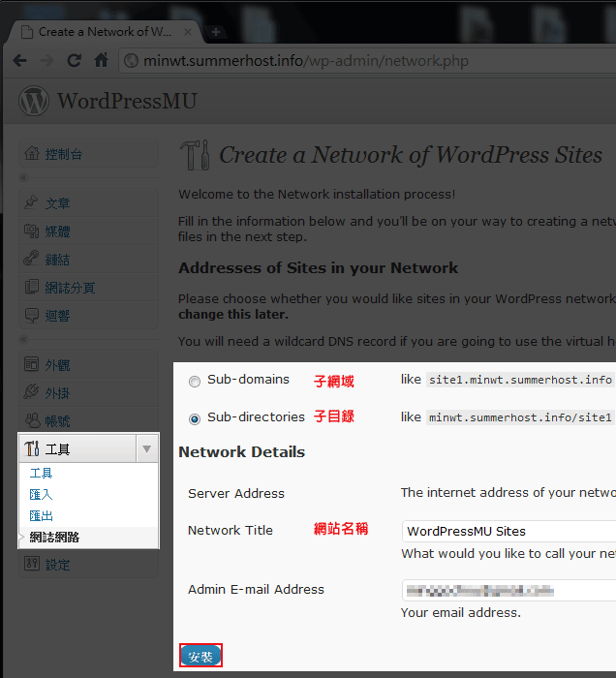Screen dimensions: 616x678
Task: Click the Network Details heading
Action: click(241, 452)
